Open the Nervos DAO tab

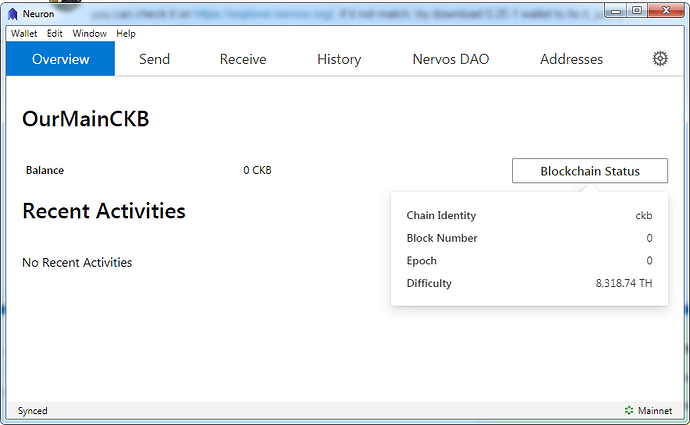point(451,59)
